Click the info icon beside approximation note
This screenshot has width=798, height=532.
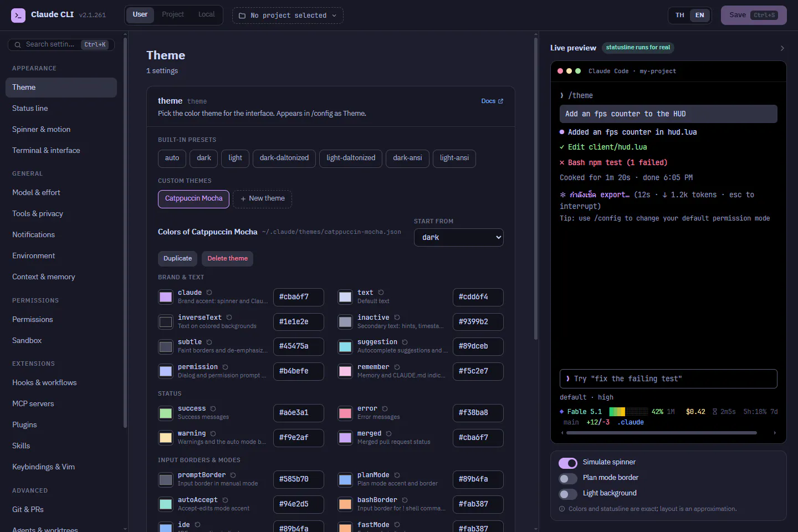[x=562, y=509]
